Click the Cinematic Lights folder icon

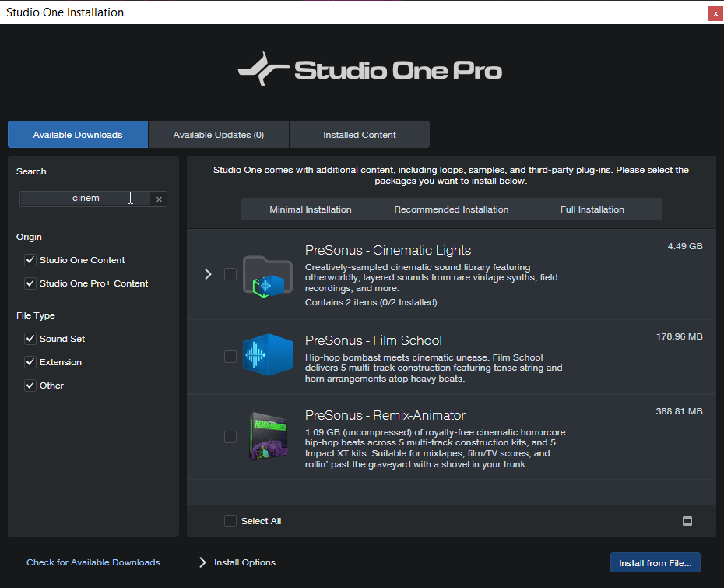pyautogui.click(x=268, y=276)
